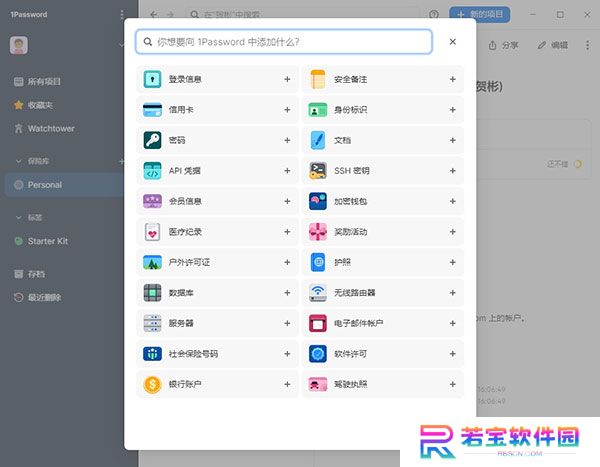This screenshot has height=467, width=600.
Task: Click the plus button for 登录信息
Action: point(287,79)
